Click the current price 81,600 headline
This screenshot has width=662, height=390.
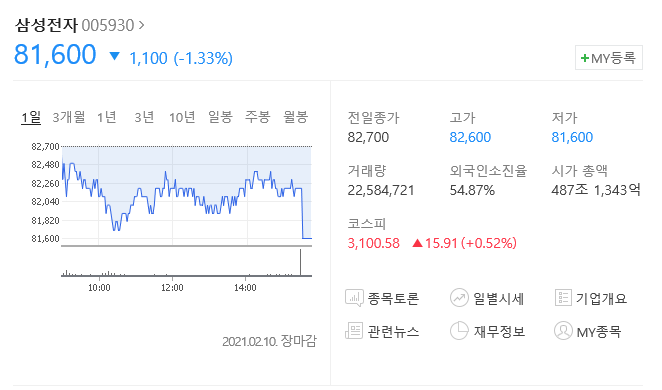[x=55, y=54]
